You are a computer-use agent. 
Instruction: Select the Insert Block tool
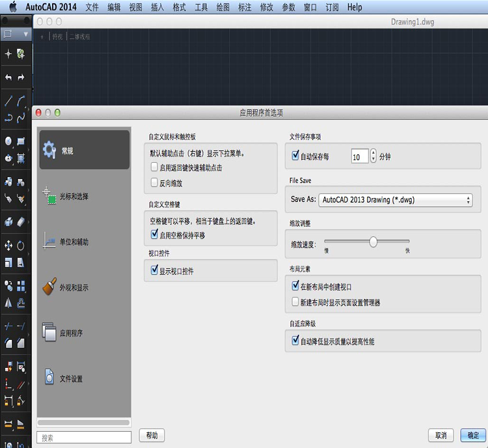pyautogui.click(x=8, y=182)
